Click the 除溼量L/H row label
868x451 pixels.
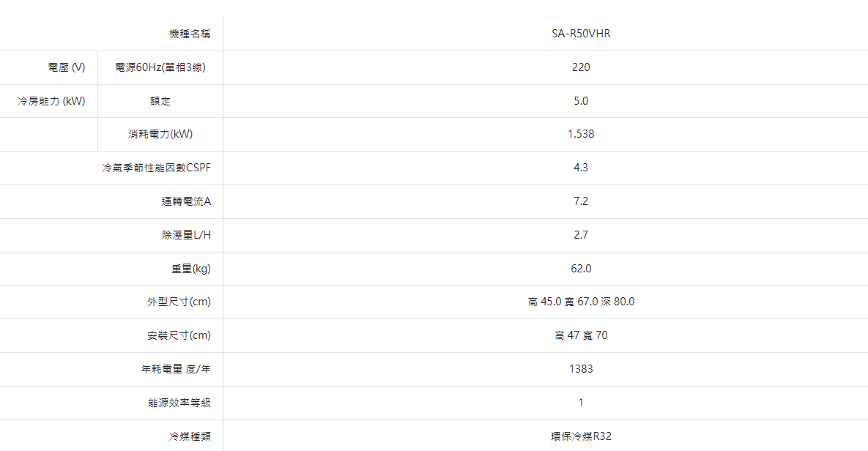186,235
